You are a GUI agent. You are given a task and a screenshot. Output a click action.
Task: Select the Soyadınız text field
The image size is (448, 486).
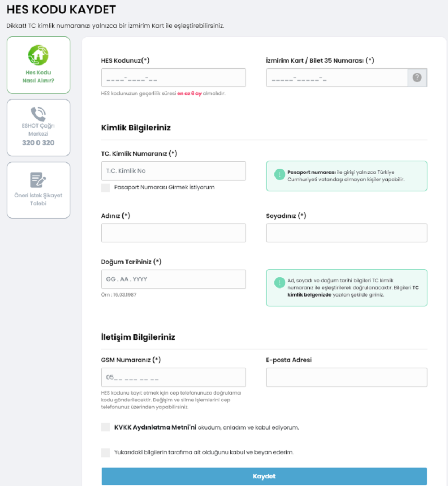pos(346,233)
